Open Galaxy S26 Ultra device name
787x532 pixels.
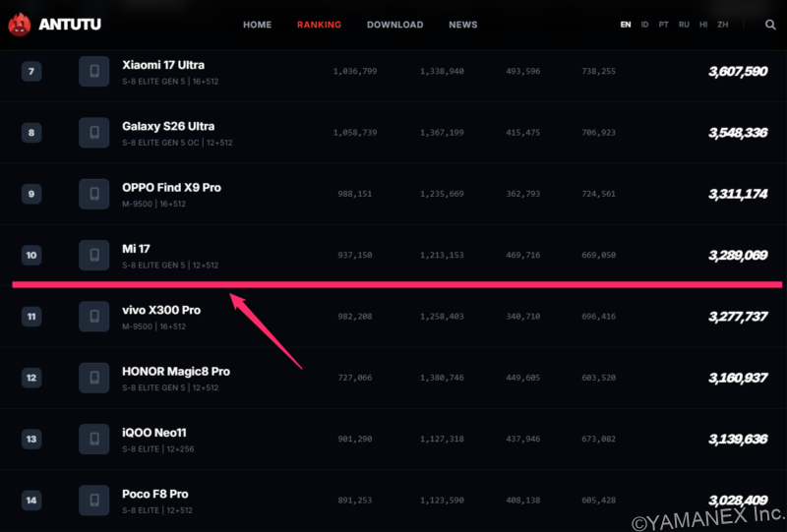168,126
